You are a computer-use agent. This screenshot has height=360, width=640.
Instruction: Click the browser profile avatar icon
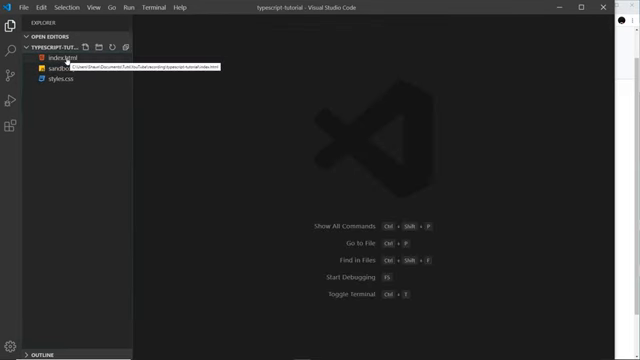tap(622, 20)
